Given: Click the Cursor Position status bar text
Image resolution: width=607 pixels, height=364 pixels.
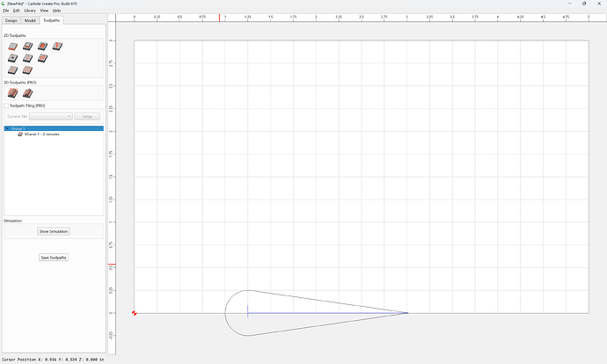Looking at the screenshot, I should point(53,360).
